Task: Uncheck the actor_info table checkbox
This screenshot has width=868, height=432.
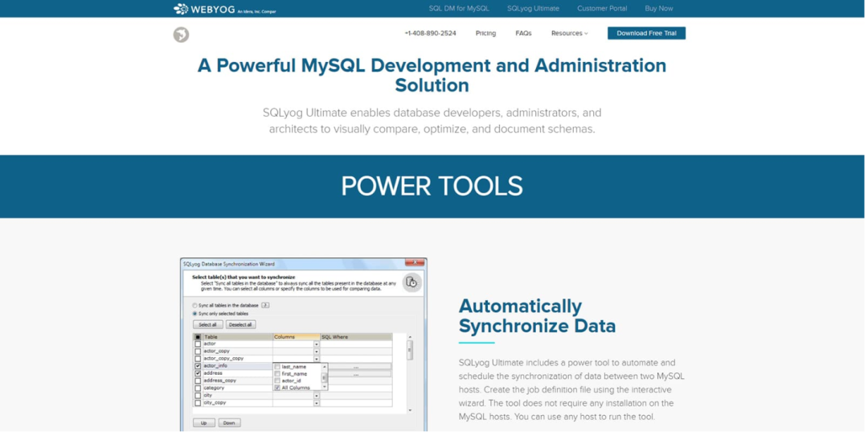Action: 199,366
